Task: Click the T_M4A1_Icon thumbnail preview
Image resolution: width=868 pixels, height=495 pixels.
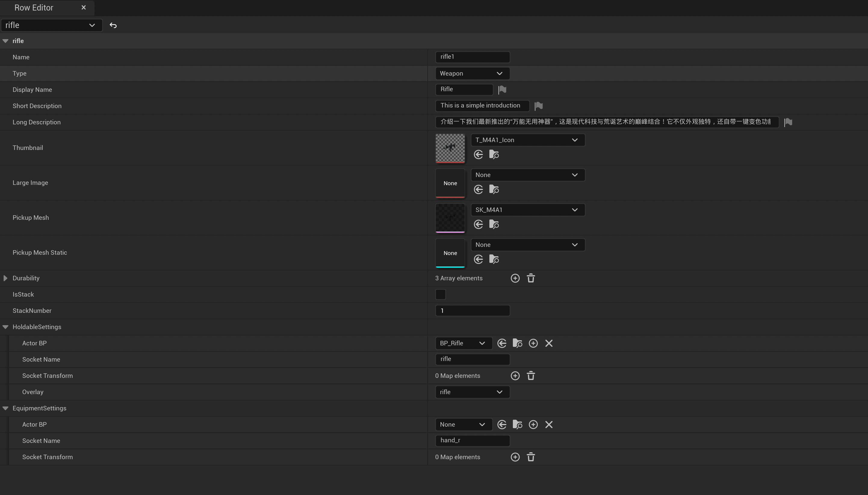Action: [x=450, y=148]
